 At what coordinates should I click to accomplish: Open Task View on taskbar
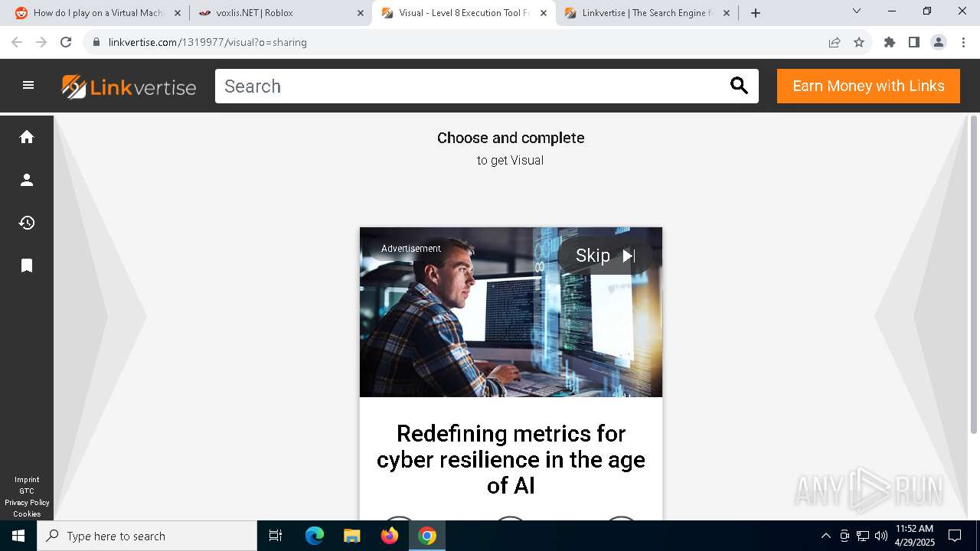point(276,536)
